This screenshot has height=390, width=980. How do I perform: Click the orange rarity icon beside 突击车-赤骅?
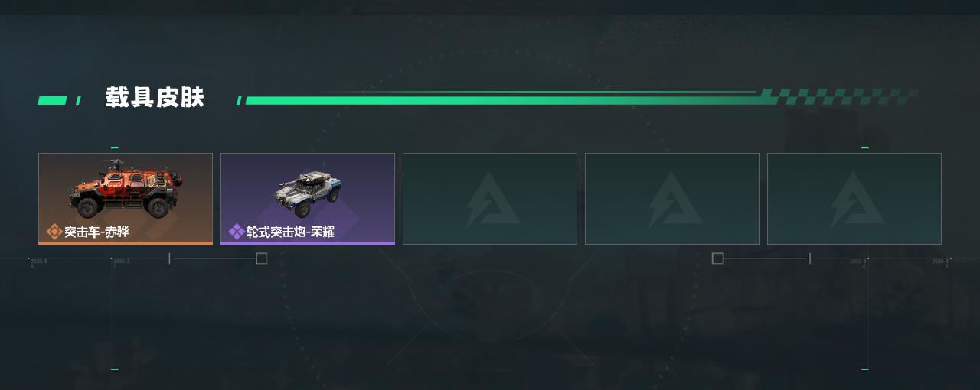(x=54, y=232)
